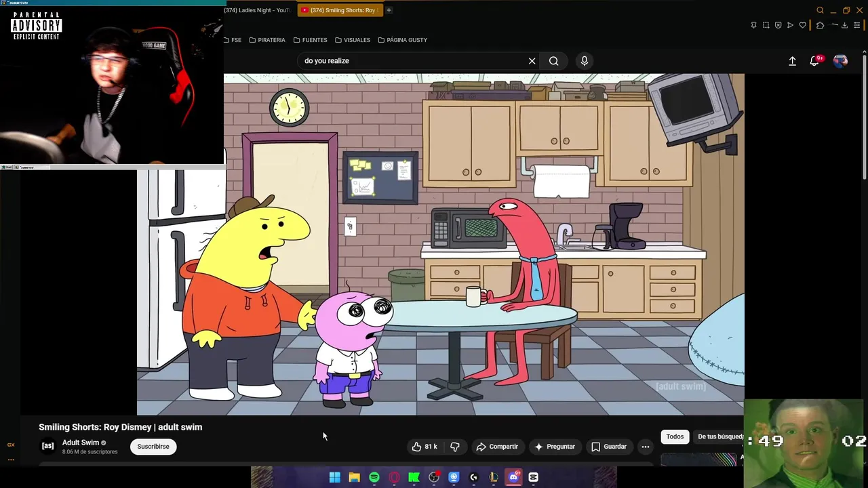Open the YouTube upload/create icon

coord(792,61)
